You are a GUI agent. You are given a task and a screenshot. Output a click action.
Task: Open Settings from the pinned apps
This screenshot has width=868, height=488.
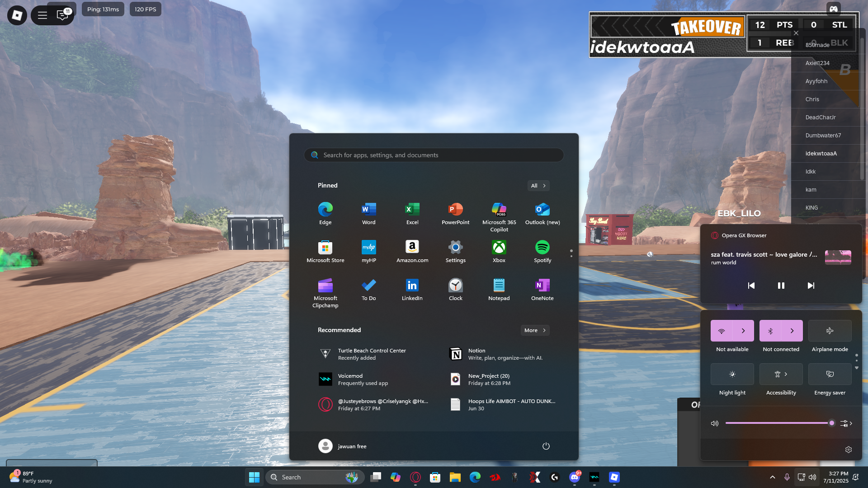tap(455, 251)
